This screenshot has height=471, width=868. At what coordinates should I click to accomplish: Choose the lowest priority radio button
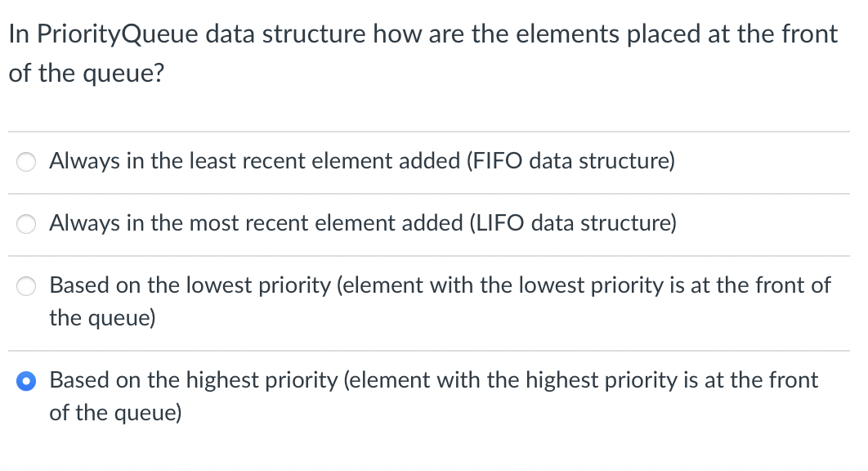coord(26,286)
